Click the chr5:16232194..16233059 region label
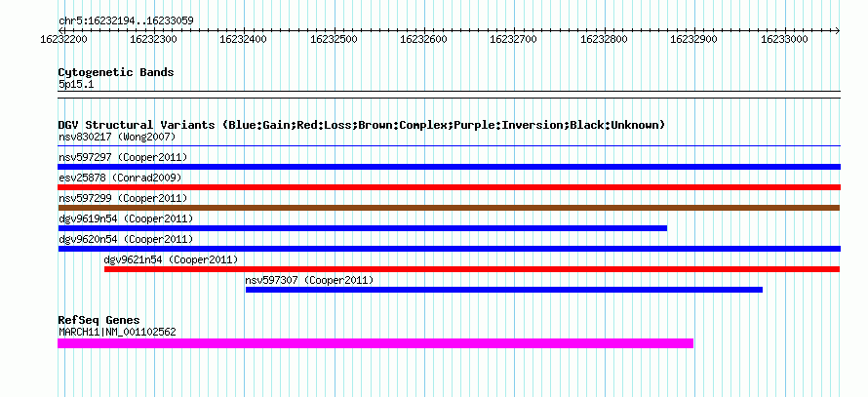The image size is (868, 397). click(x=126, y=21)
